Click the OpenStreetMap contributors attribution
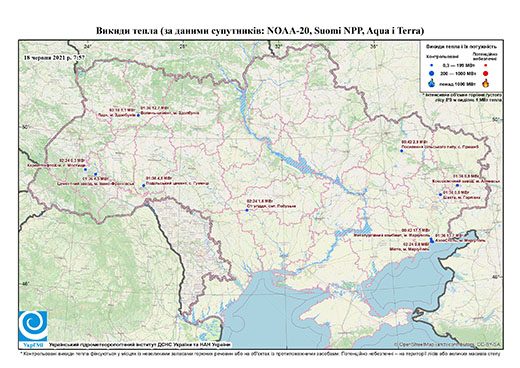 tap(448, 344)
